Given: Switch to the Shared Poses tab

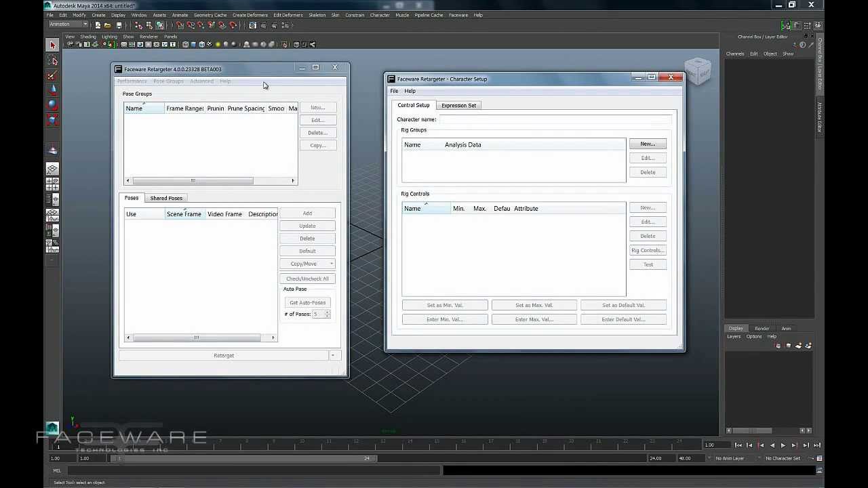Looking at the screenshot, I should point(166,198).
